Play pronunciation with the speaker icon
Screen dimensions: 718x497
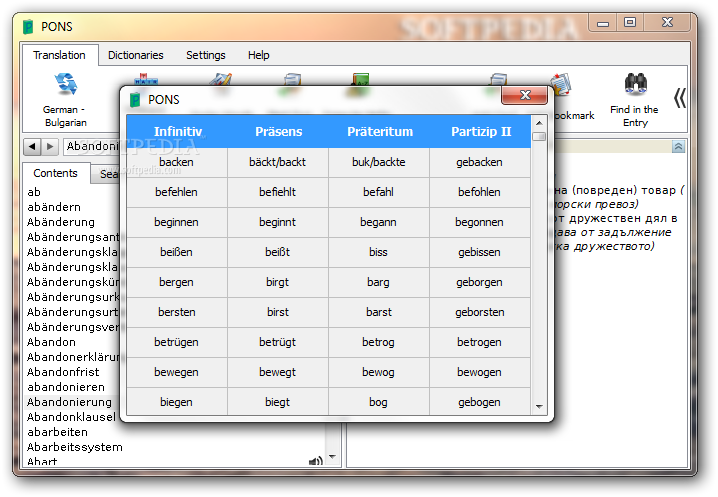[315, 461]
